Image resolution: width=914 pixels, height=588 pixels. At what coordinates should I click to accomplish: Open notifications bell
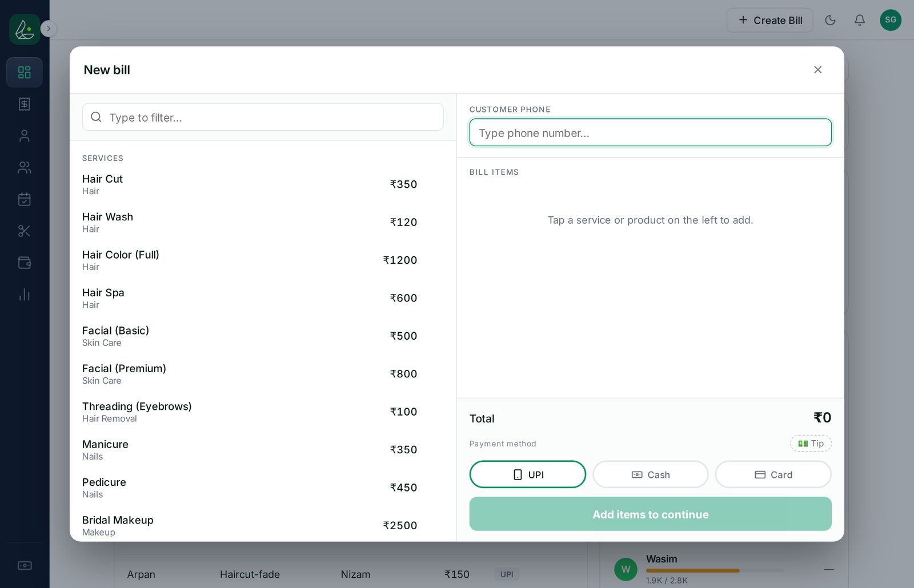[x=860, y=20]
